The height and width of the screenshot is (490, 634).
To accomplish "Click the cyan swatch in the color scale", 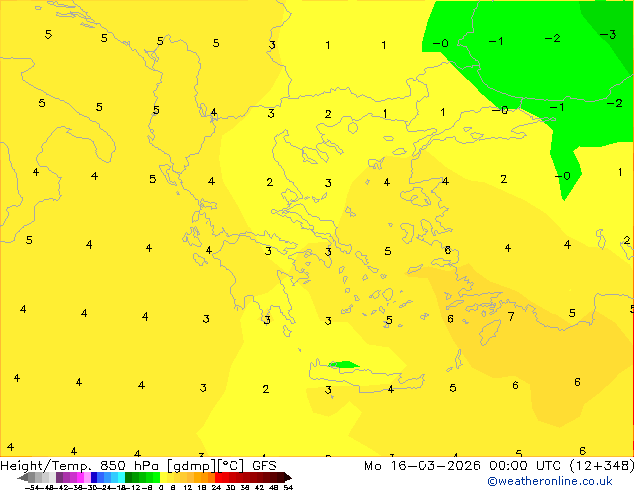I will pos(121,477).
